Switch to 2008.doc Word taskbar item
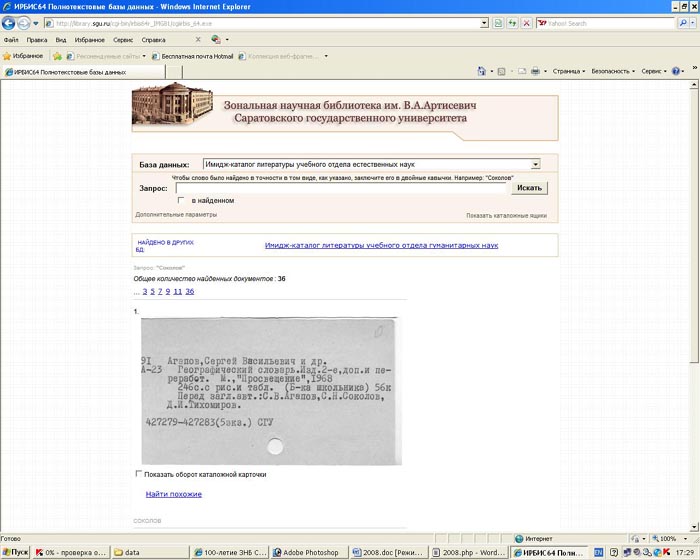Image resolution: width=700 pixels, height=560 pixels. tap(389, 552)
